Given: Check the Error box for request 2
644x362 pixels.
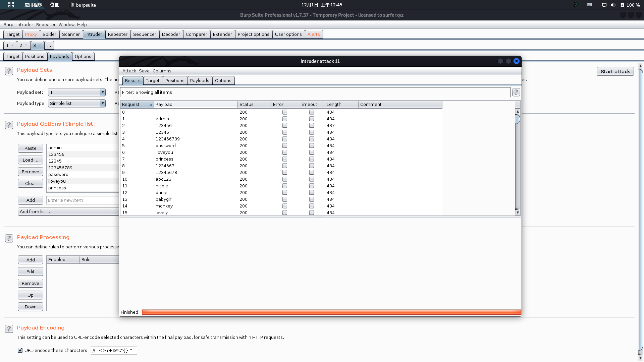Looking at the screenshot, I should (x=284, y=125).
